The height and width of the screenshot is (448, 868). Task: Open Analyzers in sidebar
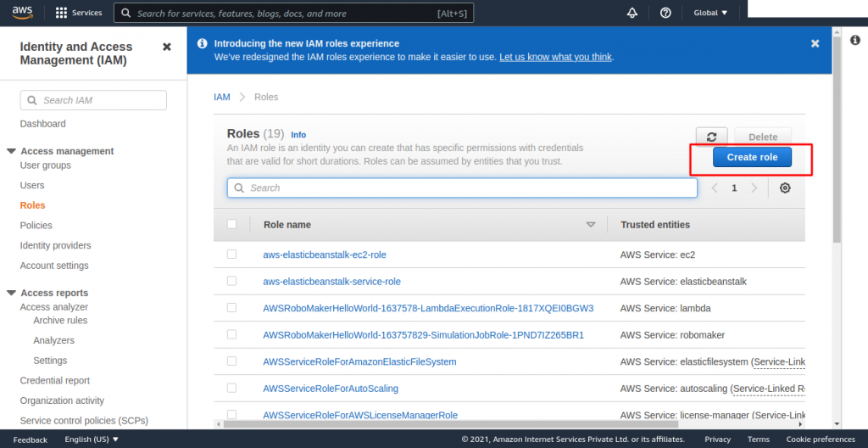tap(53, 340)
